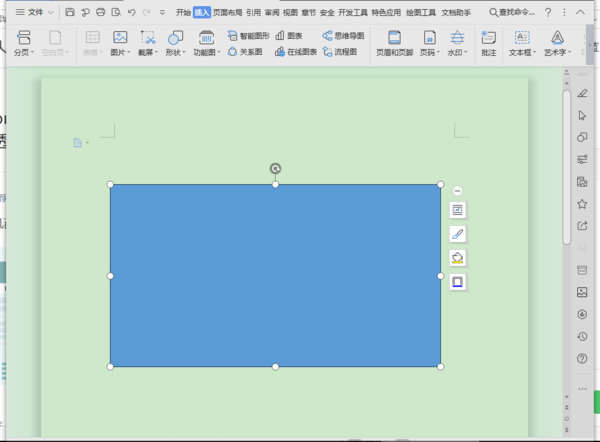
Task: Open the help question mark in sidebar
Action: click(582, 358)
